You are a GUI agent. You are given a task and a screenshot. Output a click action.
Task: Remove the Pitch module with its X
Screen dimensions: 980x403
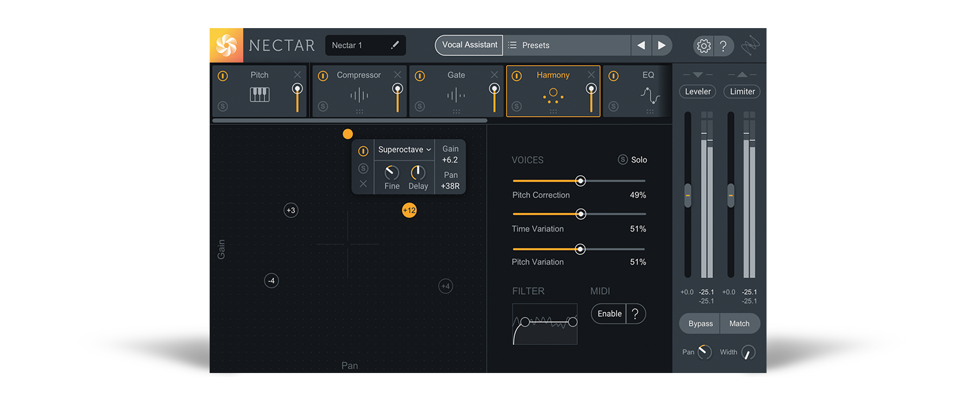(297, 75)
